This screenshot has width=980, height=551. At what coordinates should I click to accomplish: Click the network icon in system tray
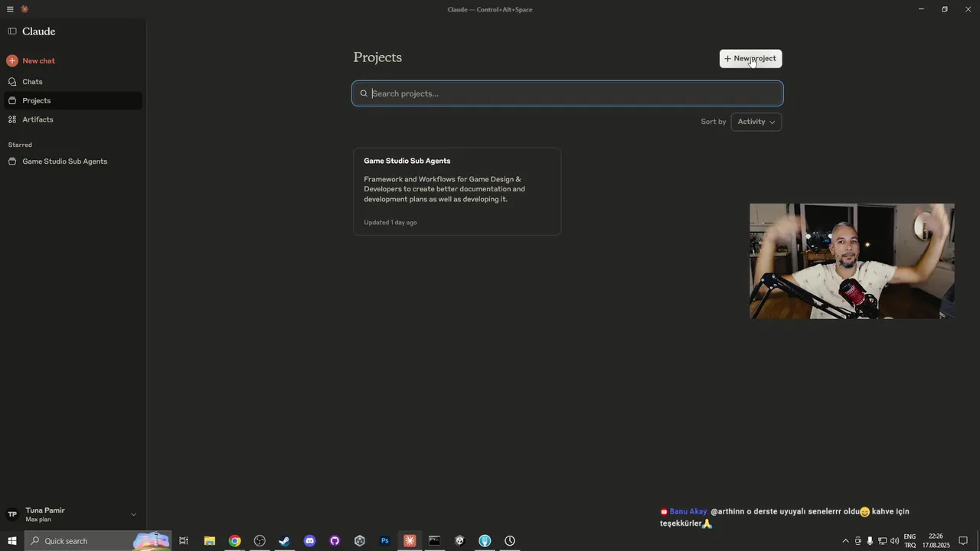click(882, 541)
